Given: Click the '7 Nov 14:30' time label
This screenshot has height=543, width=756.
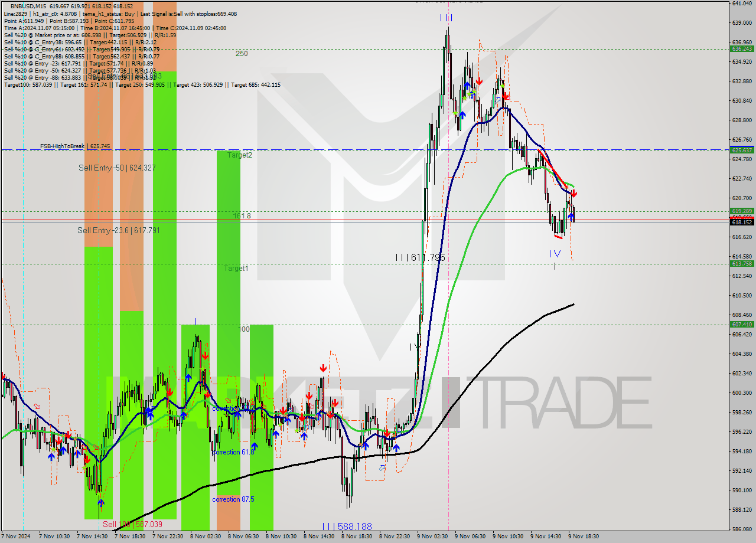Looking at the screenshot, I should click(93, 537).
